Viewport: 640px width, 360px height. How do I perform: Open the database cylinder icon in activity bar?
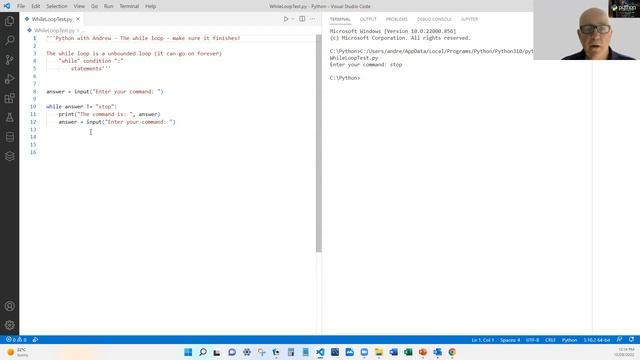(9, 137)
